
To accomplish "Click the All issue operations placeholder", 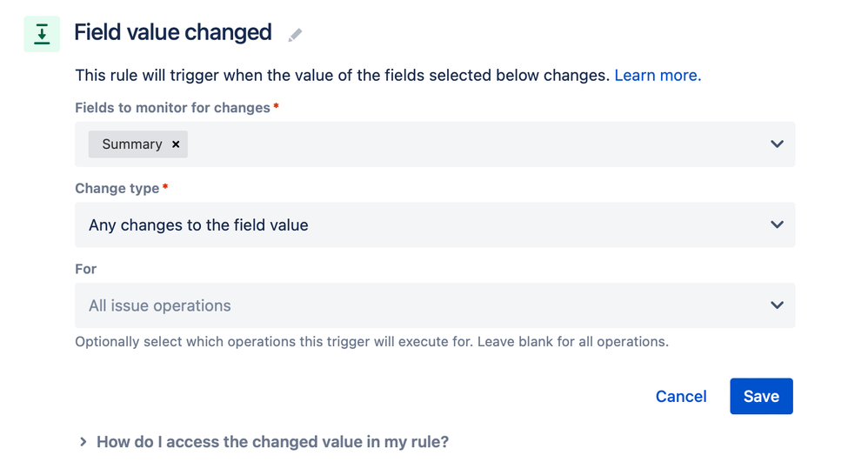I will (x=159, y=305).
